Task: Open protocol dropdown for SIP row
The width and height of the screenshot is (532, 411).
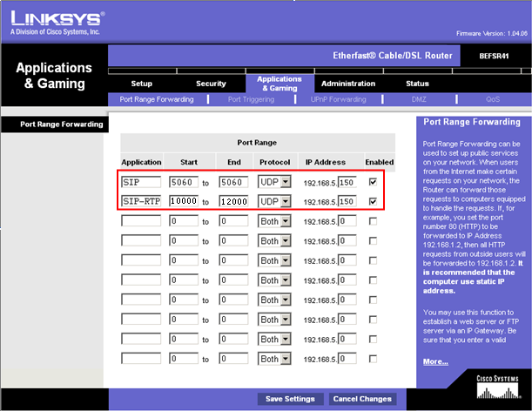Action: tap(274, 182)
